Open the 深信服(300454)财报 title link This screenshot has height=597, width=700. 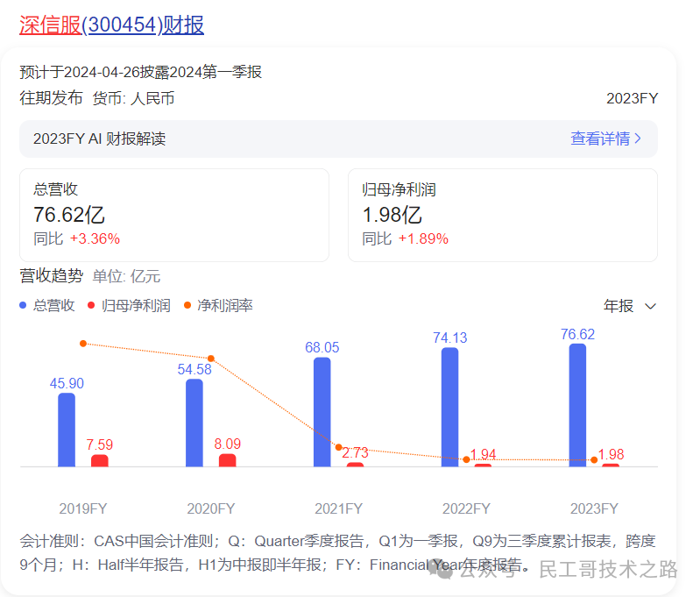pos(111,25)
